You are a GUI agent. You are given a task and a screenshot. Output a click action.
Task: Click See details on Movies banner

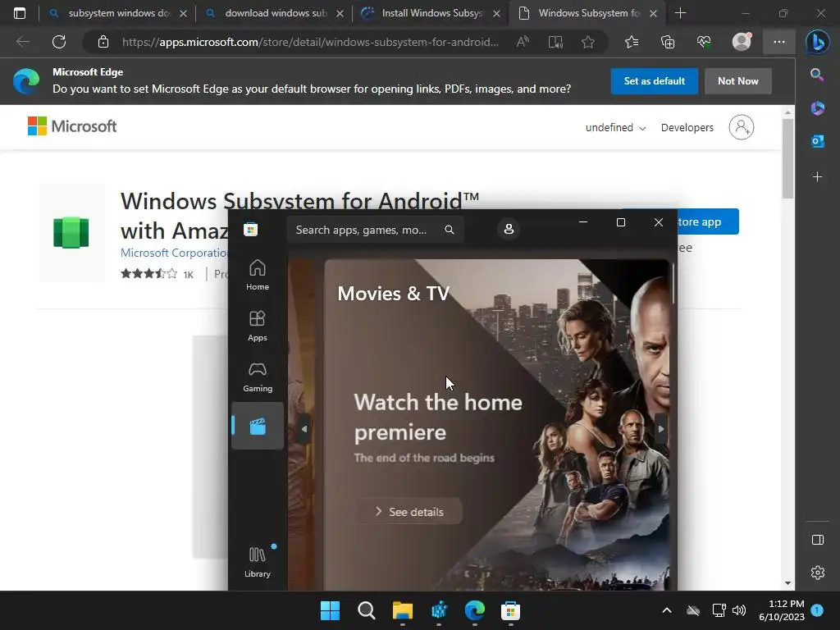pyautogui.click(x=409, y=512)
